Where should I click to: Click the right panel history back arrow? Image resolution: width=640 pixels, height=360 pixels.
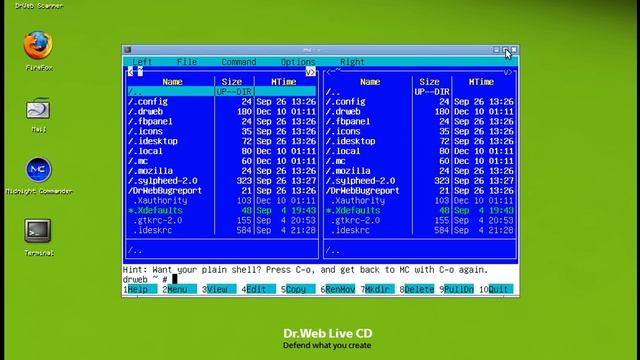(329, 72)
